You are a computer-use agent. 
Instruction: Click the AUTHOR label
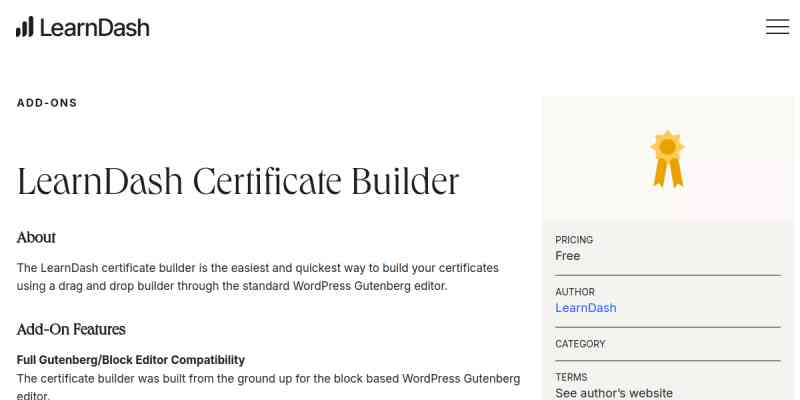(575, 292)
